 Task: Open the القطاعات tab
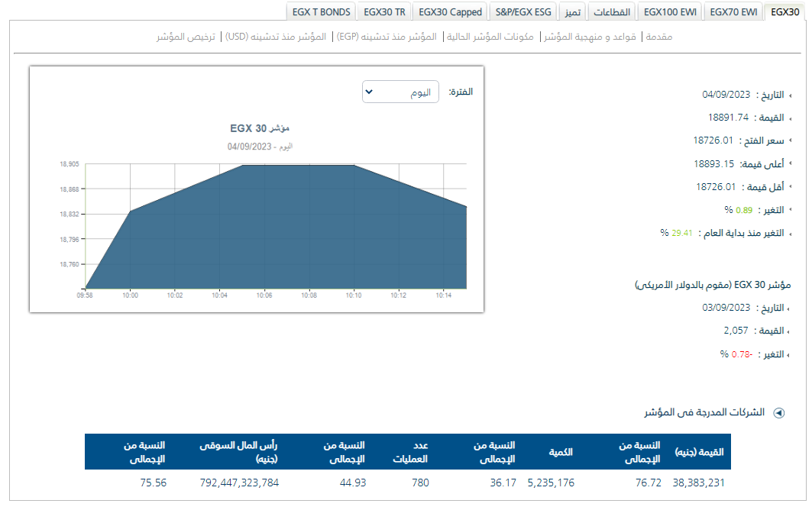[x=611, y=11]
